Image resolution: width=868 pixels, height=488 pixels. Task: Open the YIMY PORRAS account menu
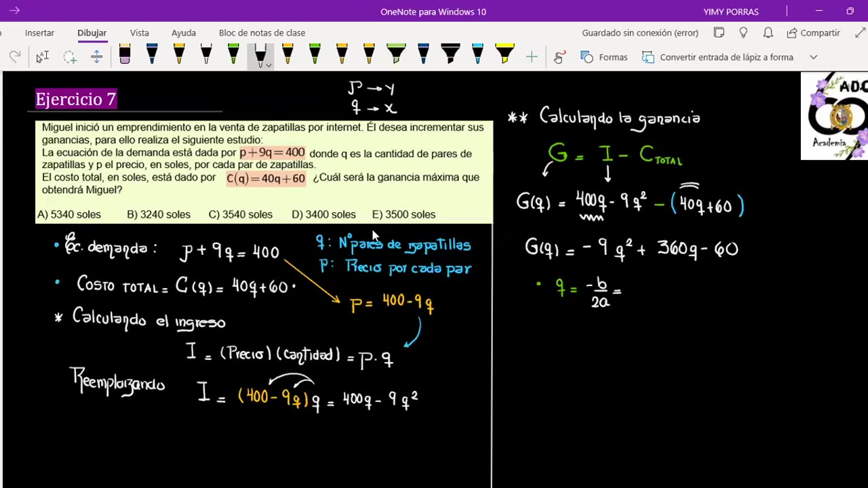coord(731,12)
